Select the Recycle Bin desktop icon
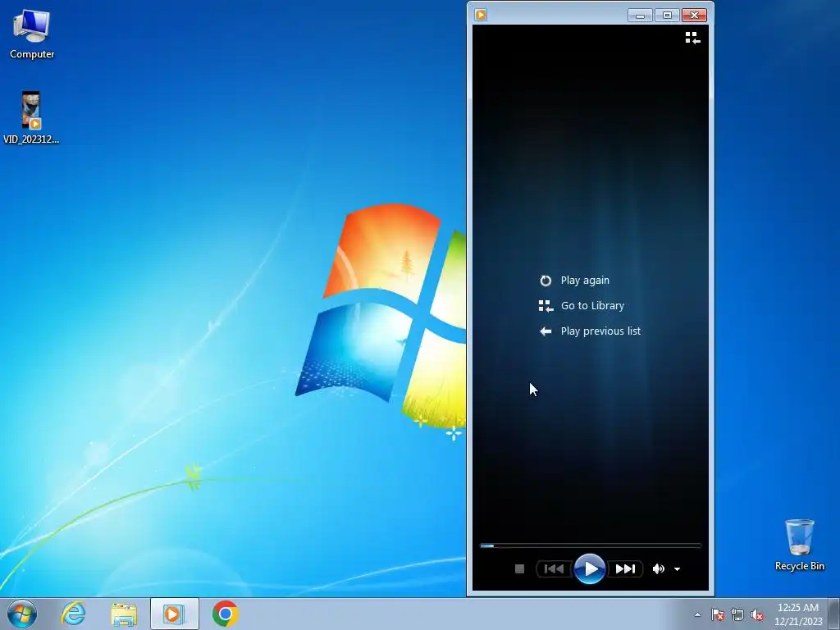Screen dimensions: 840x630 pyautogui.click(x=799, y=545)
